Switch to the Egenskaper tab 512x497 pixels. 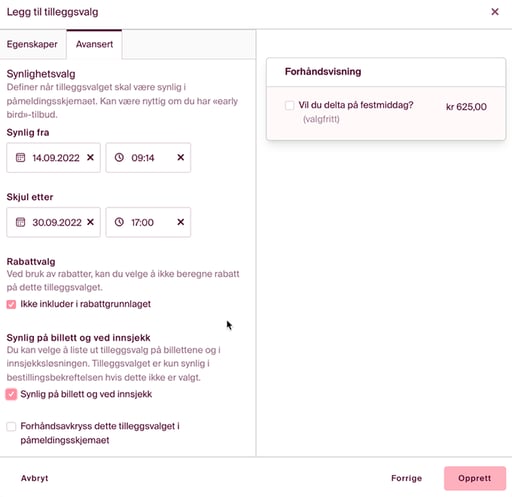[x=32, y=44]
